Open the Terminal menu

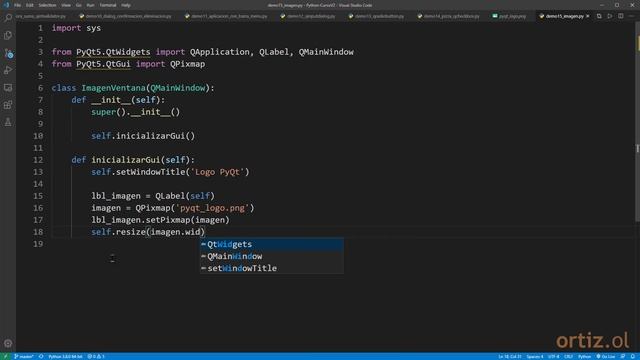(x=108, y=5)
